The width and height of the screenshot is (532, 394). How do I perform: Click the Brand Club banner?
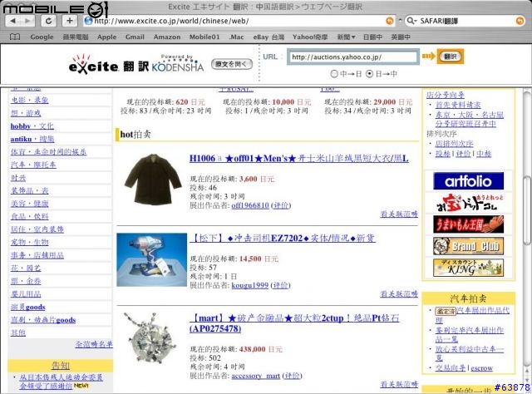pos(468,246)
